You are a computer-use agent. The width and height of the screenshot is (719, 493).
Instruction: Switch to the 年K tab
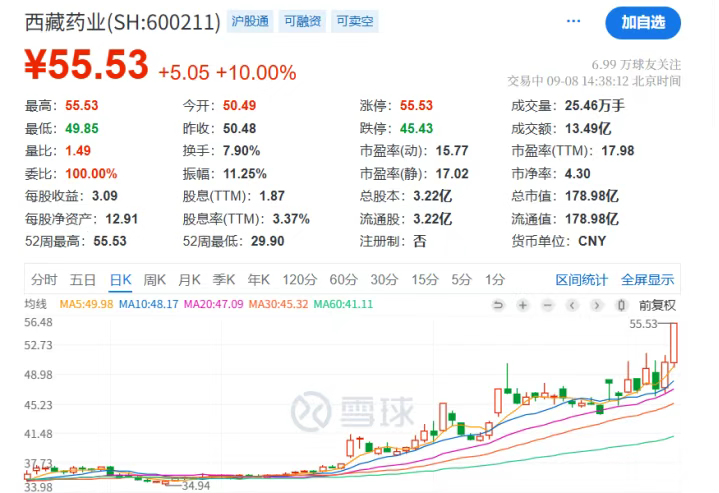coord(259,280)
